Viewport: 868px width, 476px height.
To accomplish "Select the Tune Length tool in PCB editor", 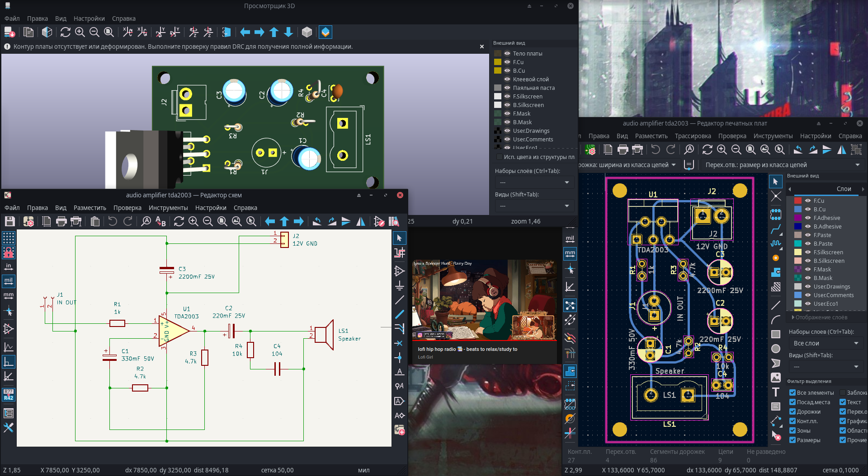I will click(776, 244).
